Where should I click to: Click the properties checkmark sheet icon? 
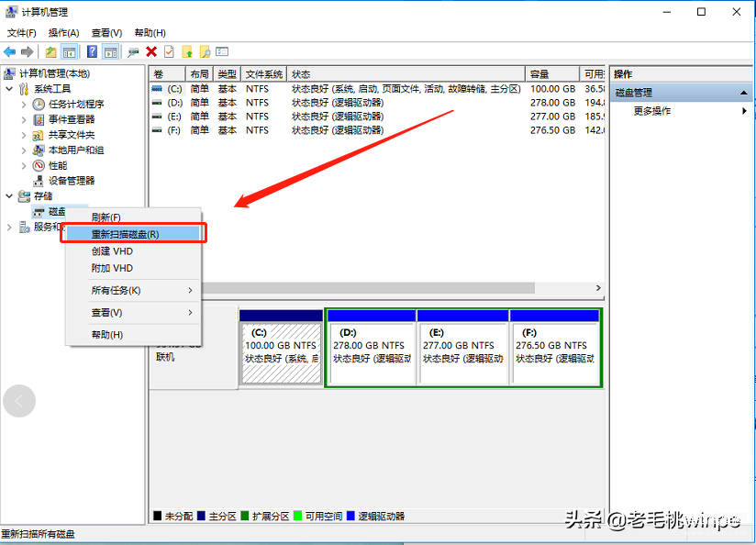coord(169,51)
